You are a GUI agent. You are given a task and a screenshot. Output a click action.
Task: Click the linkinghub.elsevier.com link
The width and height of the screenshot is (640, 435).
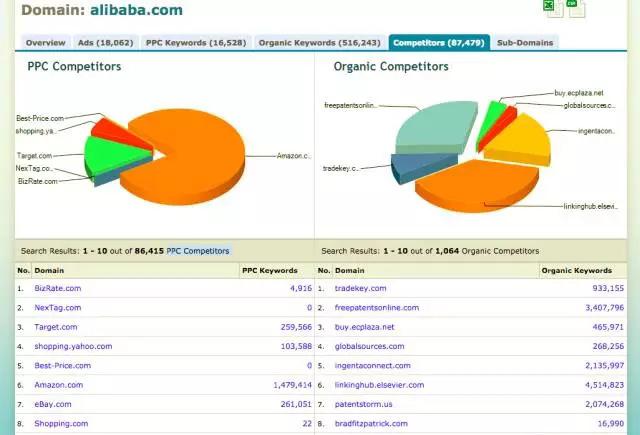pyautogui.click(x=379, y=385)
